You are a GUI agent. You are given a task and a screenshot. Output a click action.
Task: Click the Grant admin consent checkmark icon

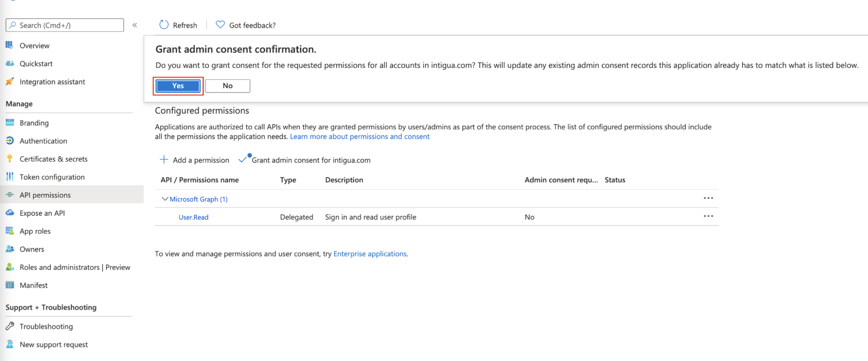pyautogui.click(x=243, y=159)
